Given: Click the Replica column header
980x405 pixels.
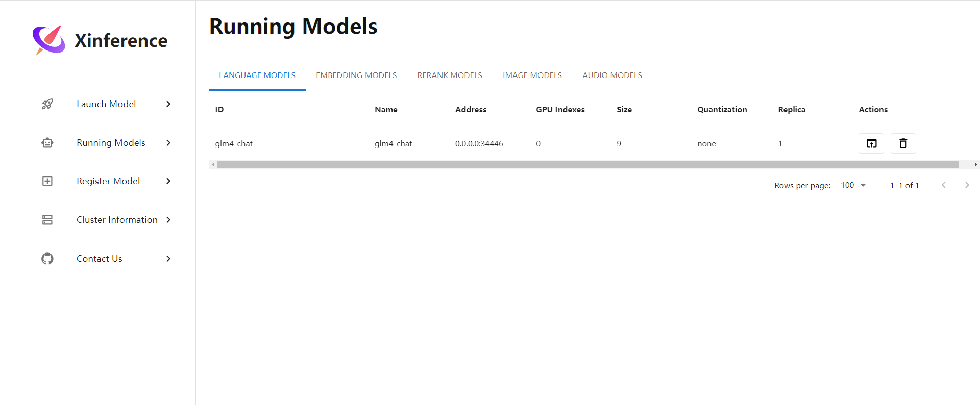Looking at the screenshot, I should click(x=792, y=110).
